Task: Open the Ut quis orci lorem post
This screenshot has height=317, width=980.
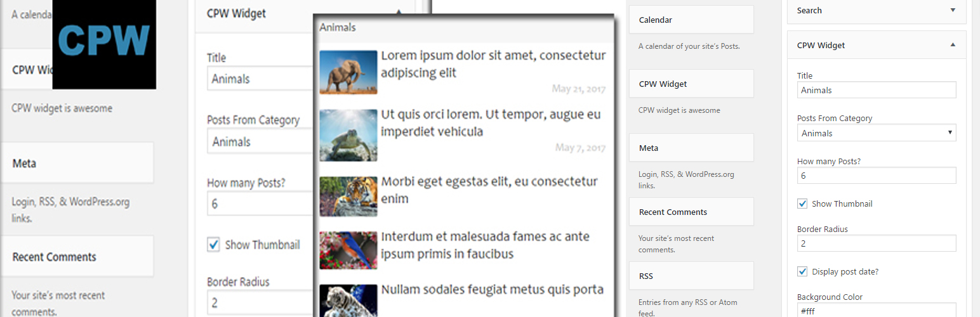Action: point(491,123)
